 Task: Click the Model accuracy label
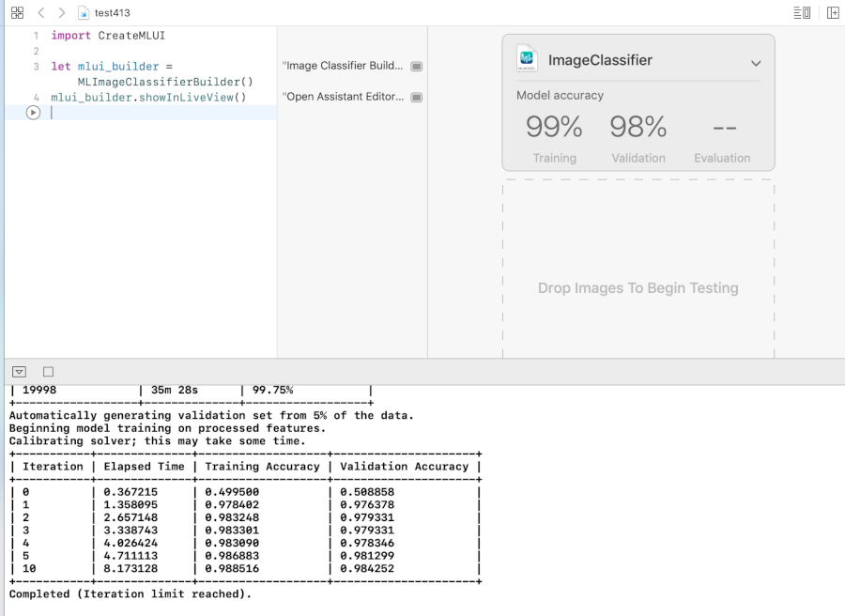[x=560, y=96]
